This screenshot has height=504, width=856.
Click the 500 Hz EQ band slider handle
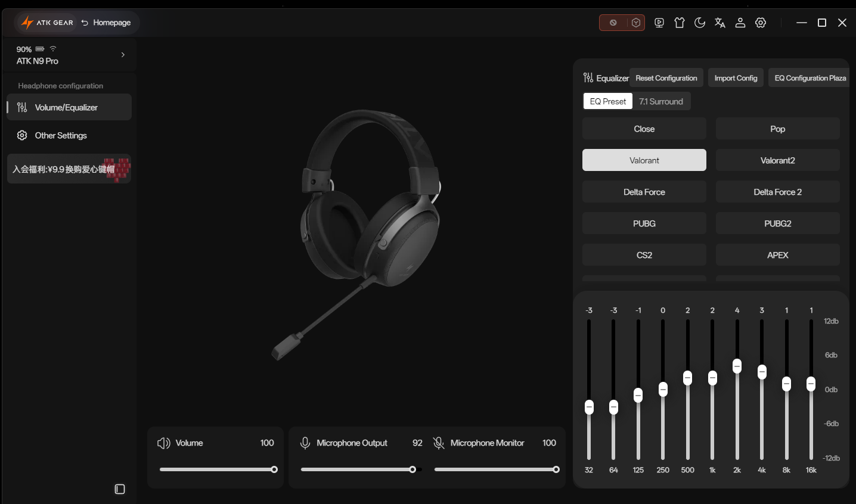click(688, 378)
